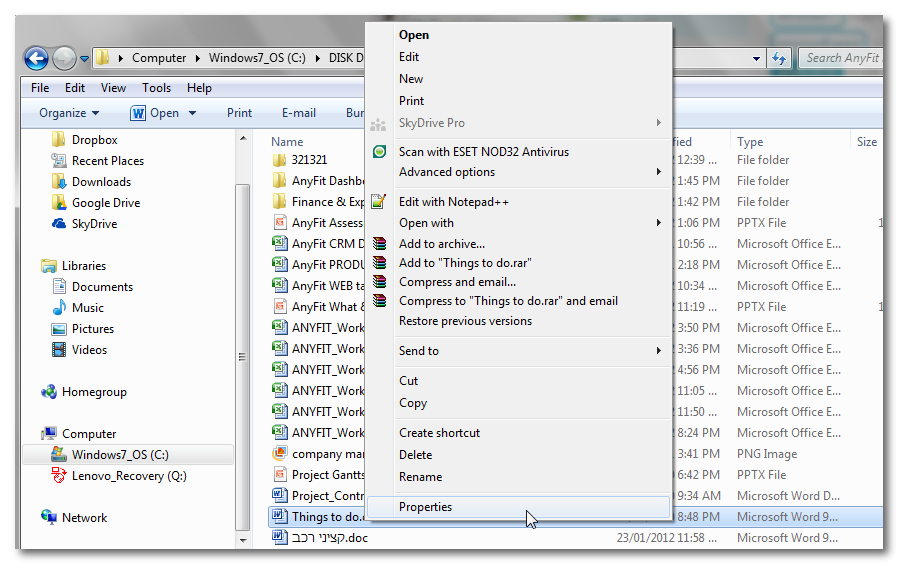Click the Lenovo_Recovery (Q:) drive icon
898x564 pixels.
[x=59, y=476]
